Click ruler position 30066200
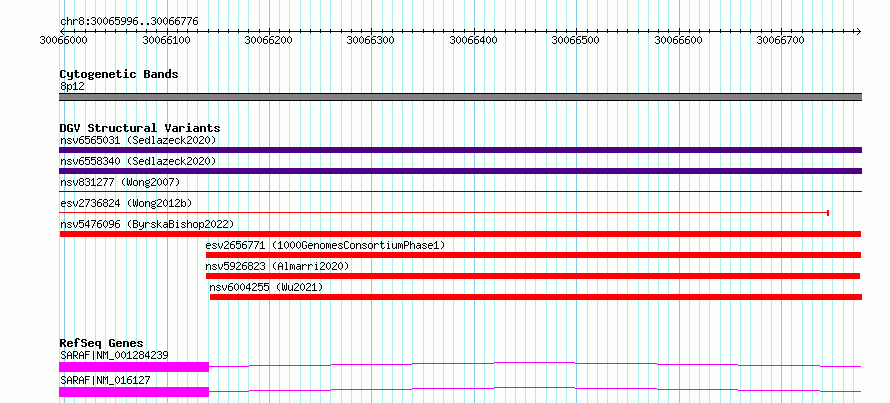Viewport: 890px width, 403px height. pos(267,40)
